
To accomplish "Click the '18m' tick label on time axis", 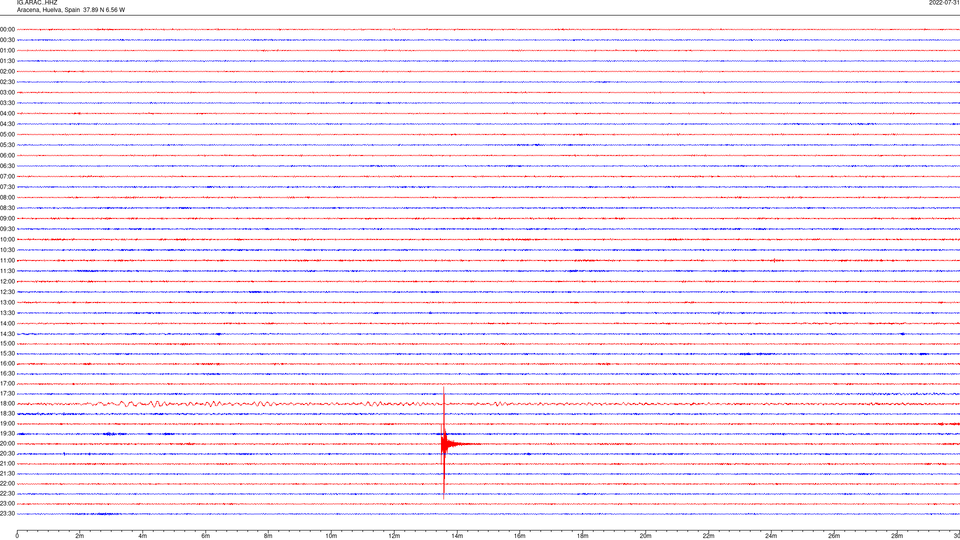I will tap(583, 536).
